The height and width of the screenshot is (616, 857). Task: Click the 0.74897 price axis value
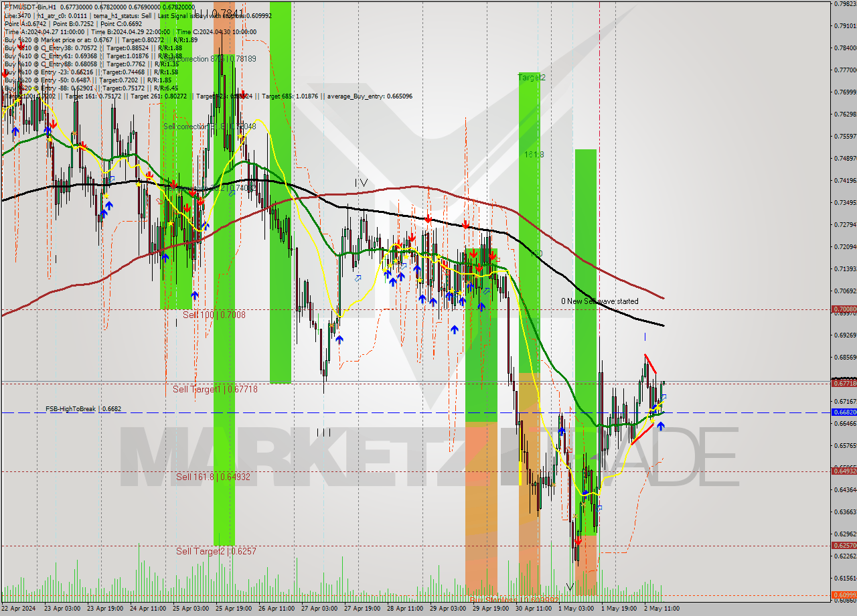pyautogui.click(x=845, y=159)
